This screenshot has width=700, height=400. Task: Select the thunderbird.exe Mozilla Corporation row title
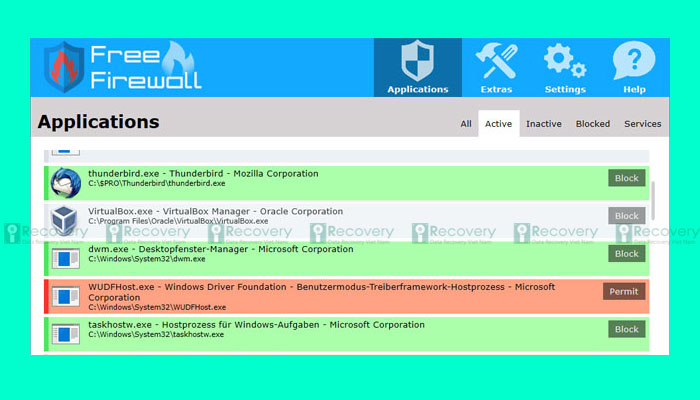point(203,174)
